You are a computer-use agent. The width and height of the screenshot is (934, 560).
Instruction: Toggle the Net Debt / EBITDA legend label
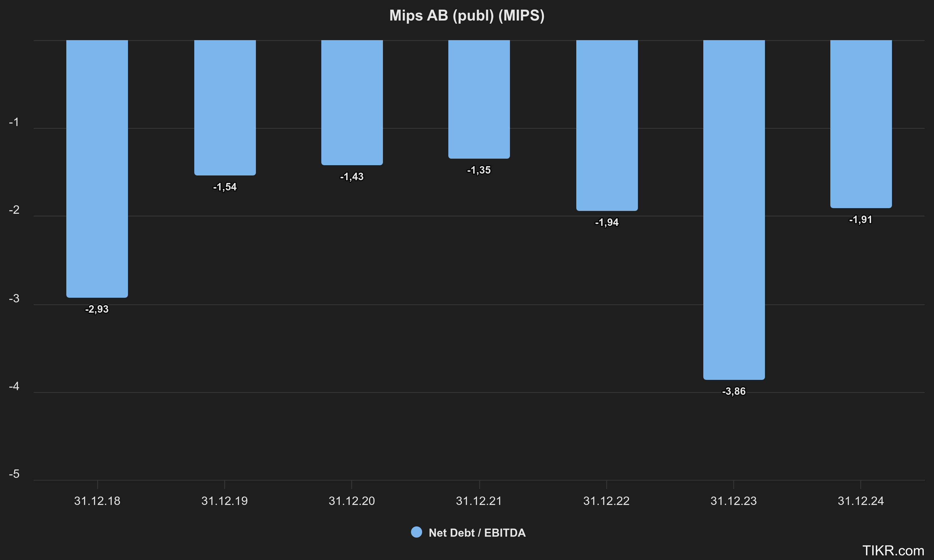[x=477, y=532]
